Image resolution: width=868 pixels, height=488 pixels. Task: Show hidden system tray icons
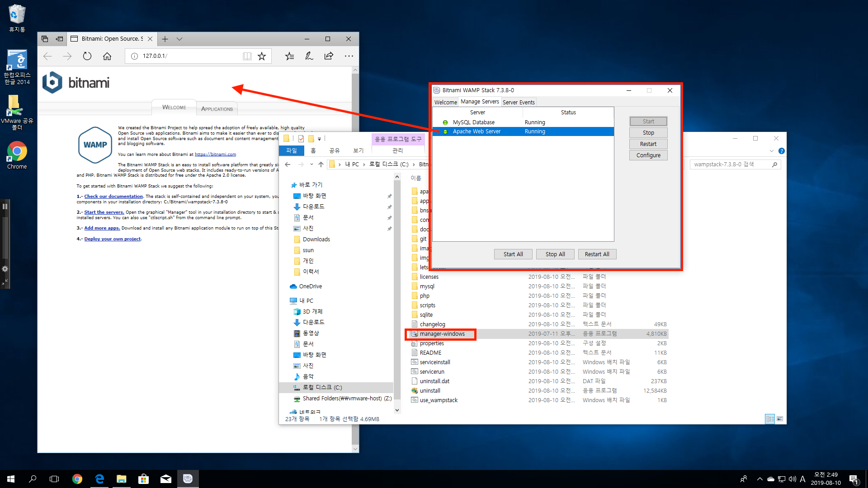click(x=759, y=479)
